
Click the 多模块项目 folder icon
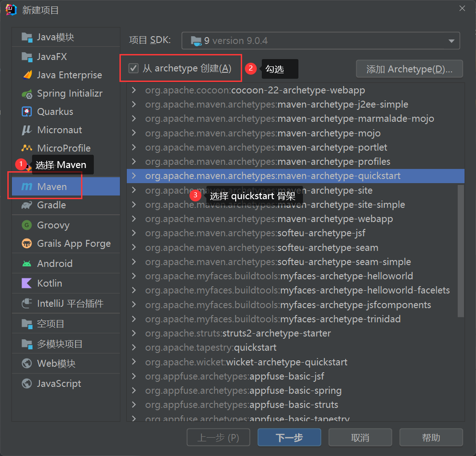click(x=27, y=344)
